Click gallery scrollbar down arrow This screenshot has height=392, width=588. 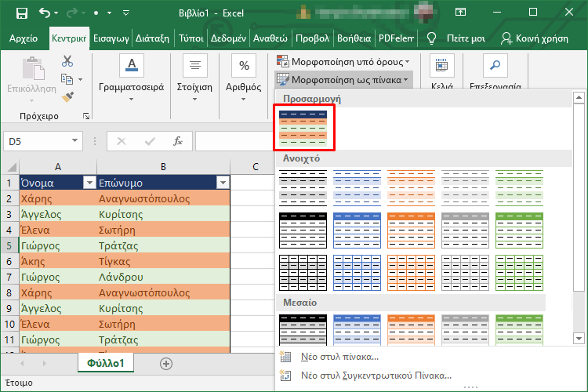[x=579, y=339]
